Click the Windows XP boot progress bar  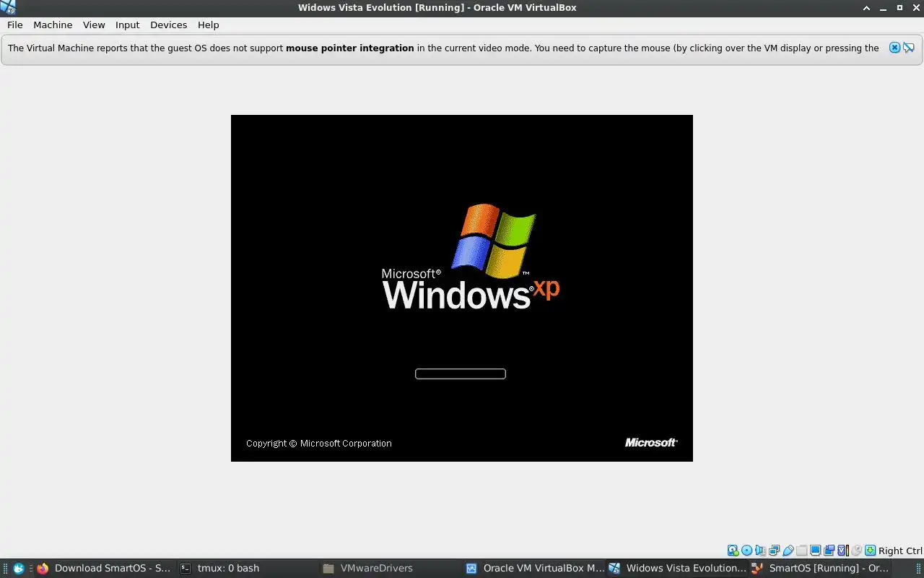[x=461, y=374]
